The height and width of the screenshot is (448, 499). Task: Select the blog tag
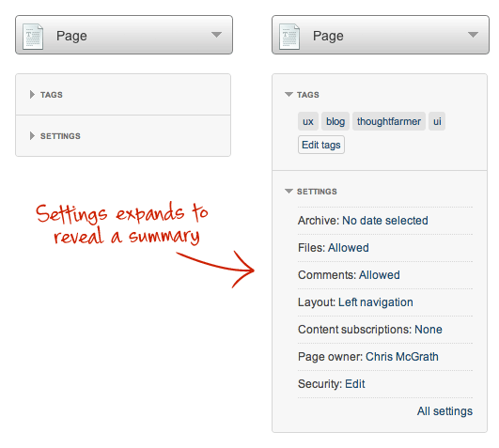335,121
